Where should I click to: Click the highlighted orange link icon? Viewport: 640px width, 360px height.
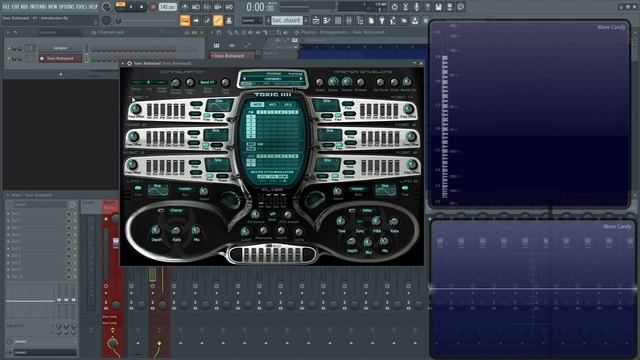(218, 20)
